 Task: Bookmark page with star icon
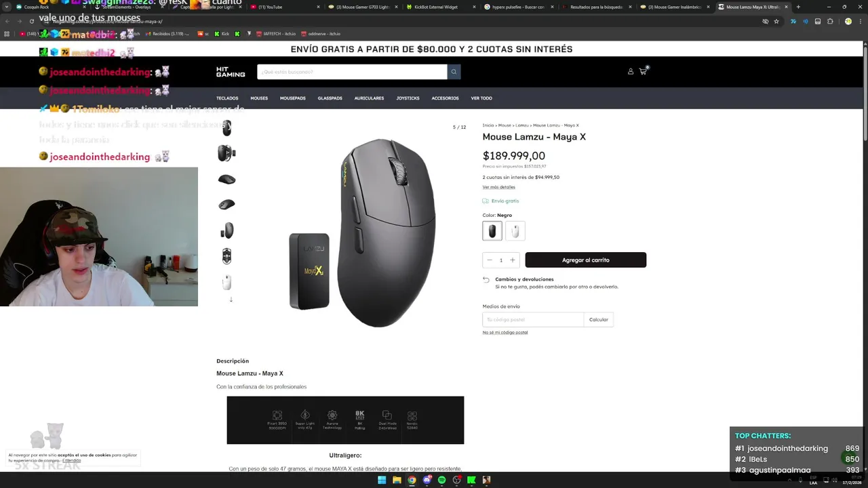pos(776,21)
